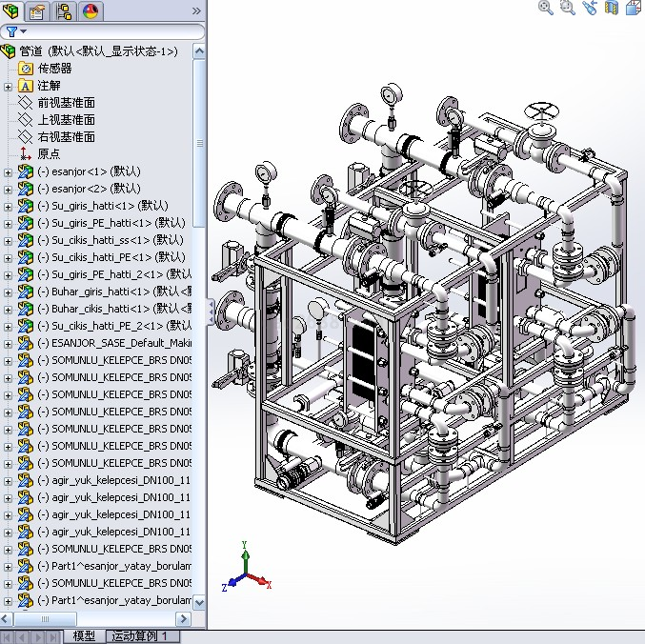Open the ConfigurationManager tab
645x644 pixels.
pos(65,11)
